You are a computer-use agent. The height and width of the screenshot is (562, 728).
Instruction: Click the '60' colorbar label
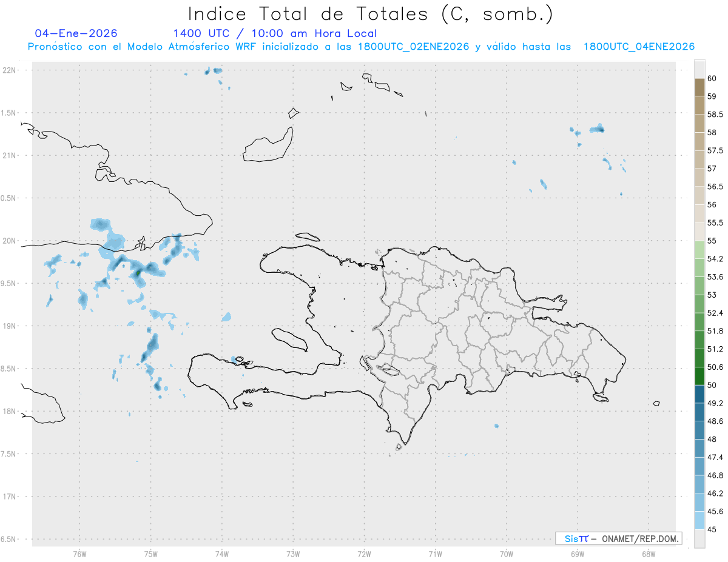point(712,78)
